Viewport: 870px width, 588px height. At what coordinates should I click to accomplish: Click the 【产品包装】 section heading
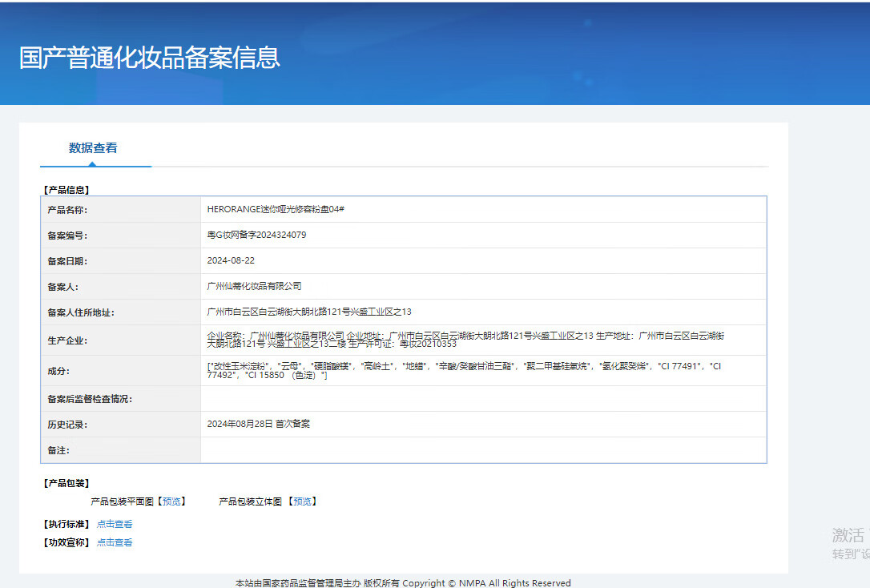coord(66,483)
